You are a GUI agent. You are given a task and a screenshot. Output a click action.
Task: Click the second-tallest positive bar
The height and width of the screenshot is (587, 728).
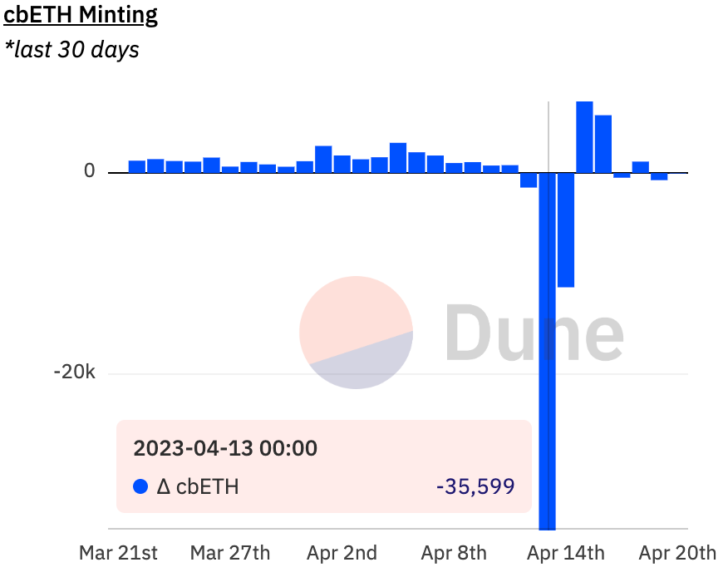tap(603, 144)
